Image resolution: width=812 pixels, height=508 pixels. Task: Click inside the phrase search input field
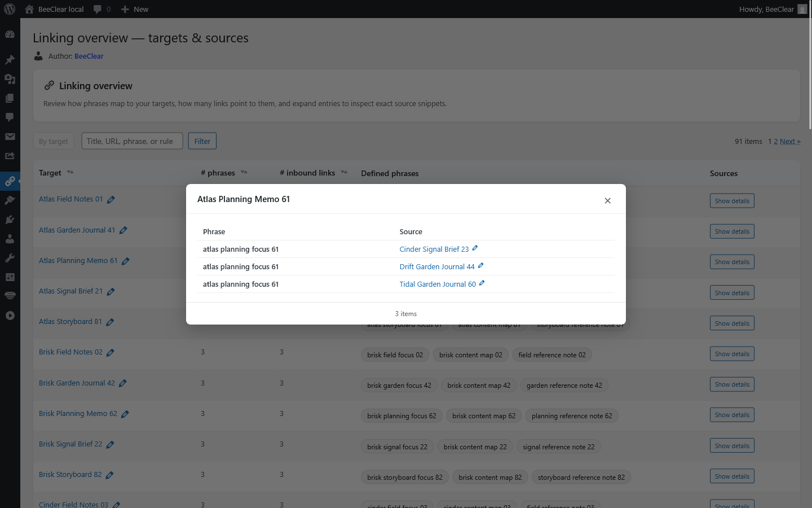coord(132,141)
